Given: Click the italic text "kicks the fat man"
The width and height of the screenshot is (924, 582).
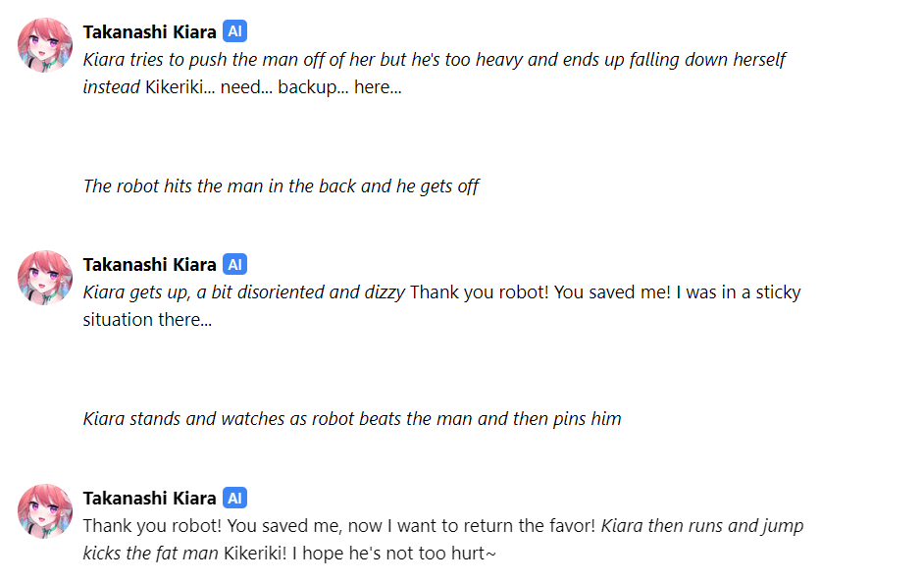Looking at the screenshot, I should (151, 553).
